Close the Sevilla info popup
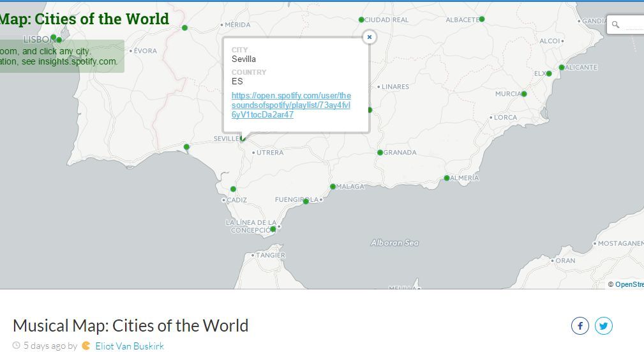 coord(370,37)
